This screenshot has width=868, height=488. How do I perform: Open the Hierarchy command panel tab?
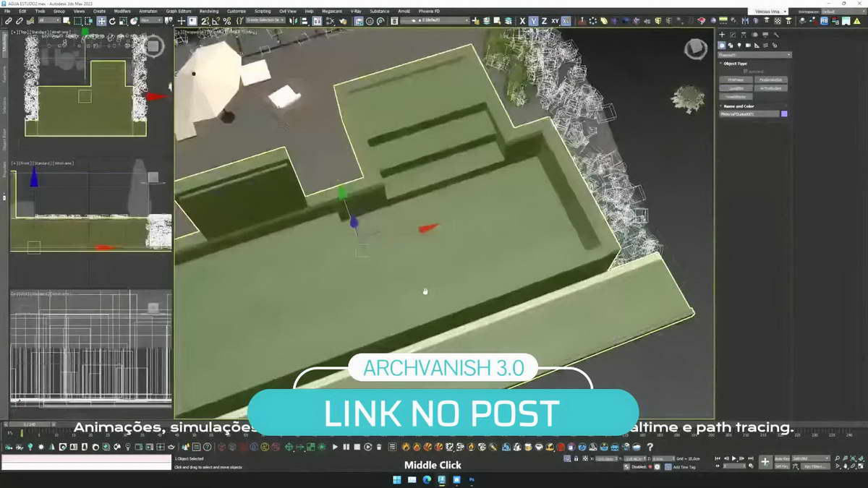[x=744, y=35]
